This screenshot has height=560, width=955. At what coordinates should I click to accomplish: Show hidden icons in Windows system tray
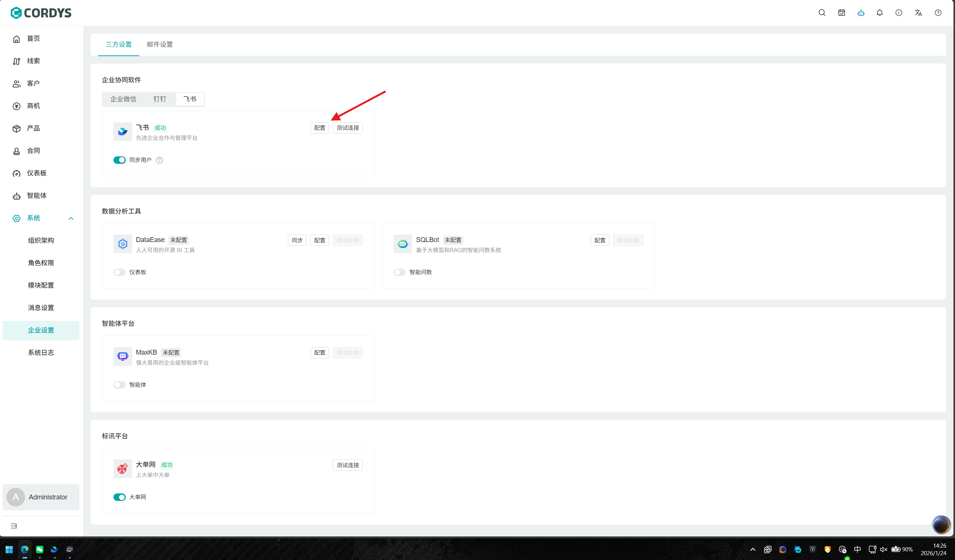tap(752, 550)
